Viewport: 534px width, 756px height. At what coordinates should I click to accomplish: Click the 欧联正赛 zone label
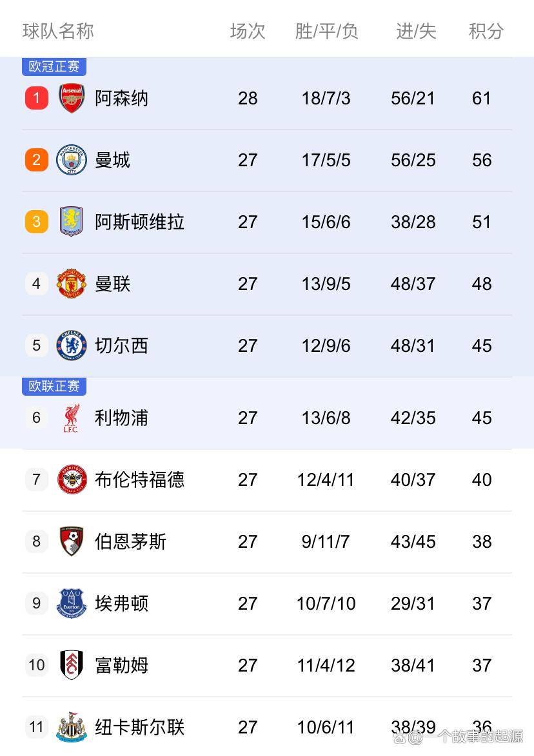click(54, 386)
